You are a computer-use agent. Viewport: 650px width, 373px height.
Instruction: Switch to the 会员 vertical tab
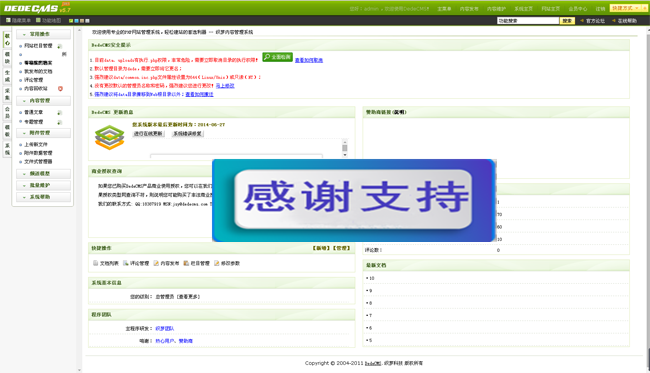coord(7,113)
